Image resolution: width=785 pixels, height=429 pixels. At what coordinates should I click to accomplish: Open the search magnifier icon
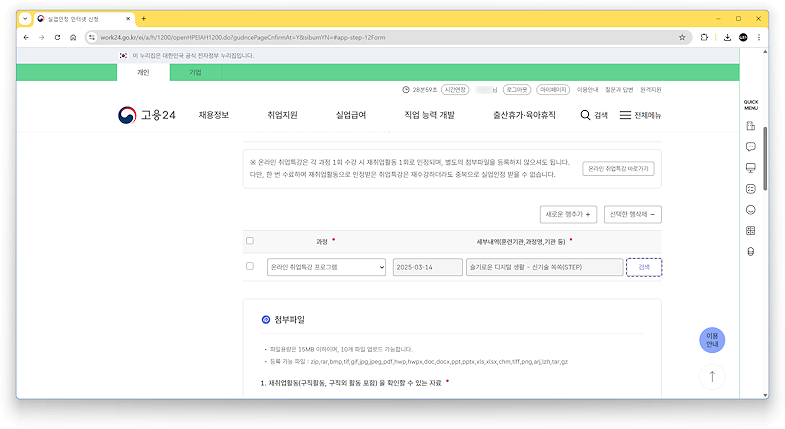point(585,115)
